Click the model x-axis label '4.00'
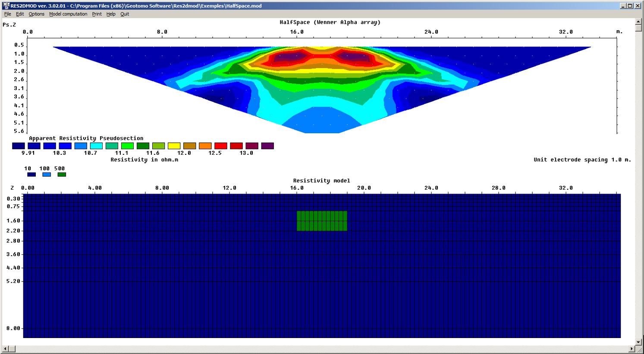 (95, 188)
